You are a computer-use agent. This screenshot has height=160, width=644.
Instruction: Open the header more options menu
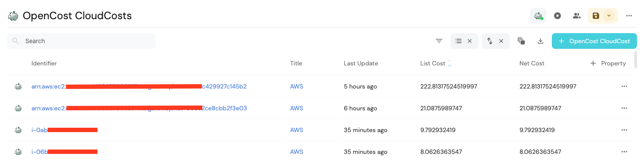[x=629, y=16]
